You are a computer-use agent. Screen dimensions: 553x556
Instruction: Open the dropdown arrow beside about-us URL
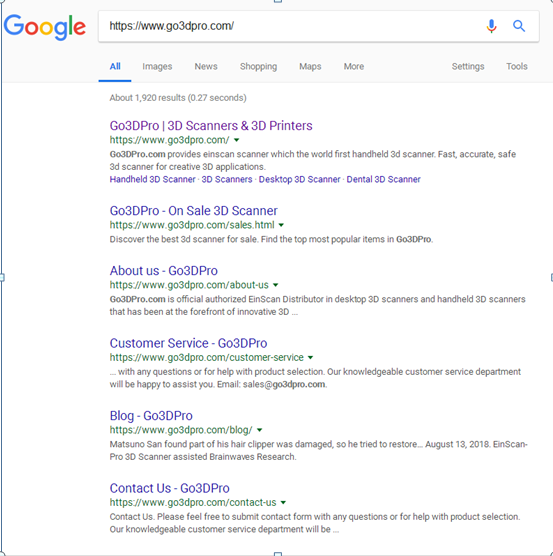click(276, 285)
